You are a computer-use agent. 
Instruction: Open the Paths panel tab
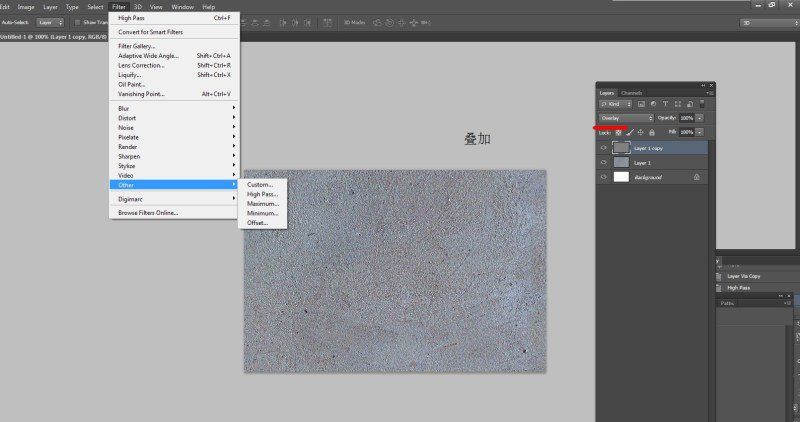pos(727,303)
